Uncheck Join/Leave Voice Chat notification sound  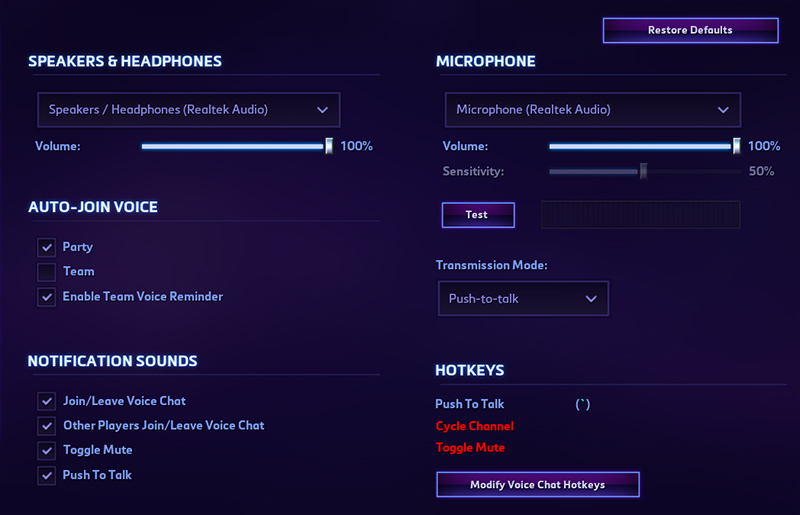click(x=46, y=401)
